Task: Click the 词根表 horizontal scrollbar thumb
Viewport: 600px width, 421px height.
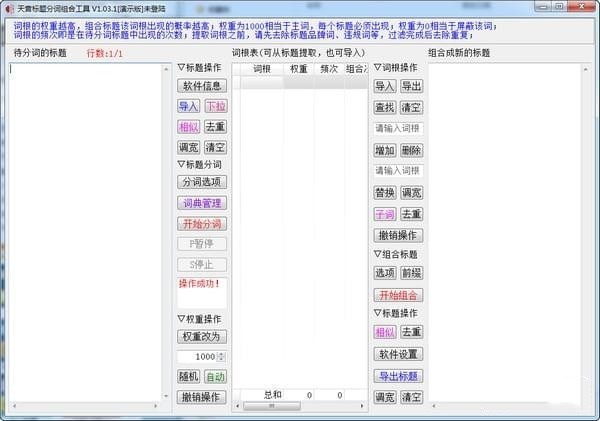Action: tap(272, 406)
